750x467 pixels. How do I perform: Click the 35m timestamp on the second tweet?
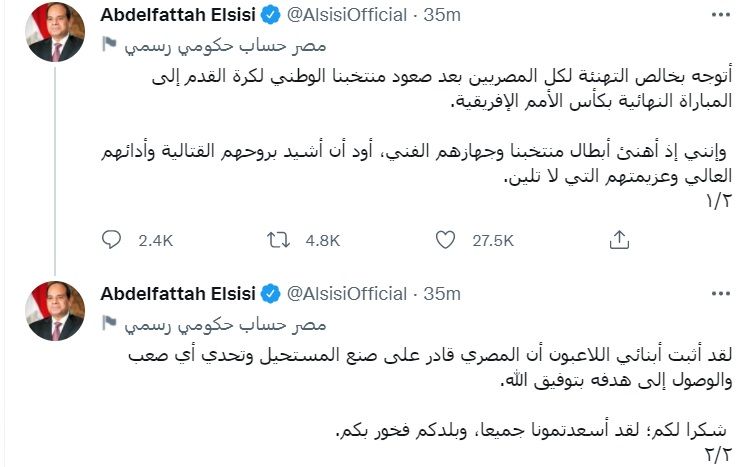click(441, 293)
